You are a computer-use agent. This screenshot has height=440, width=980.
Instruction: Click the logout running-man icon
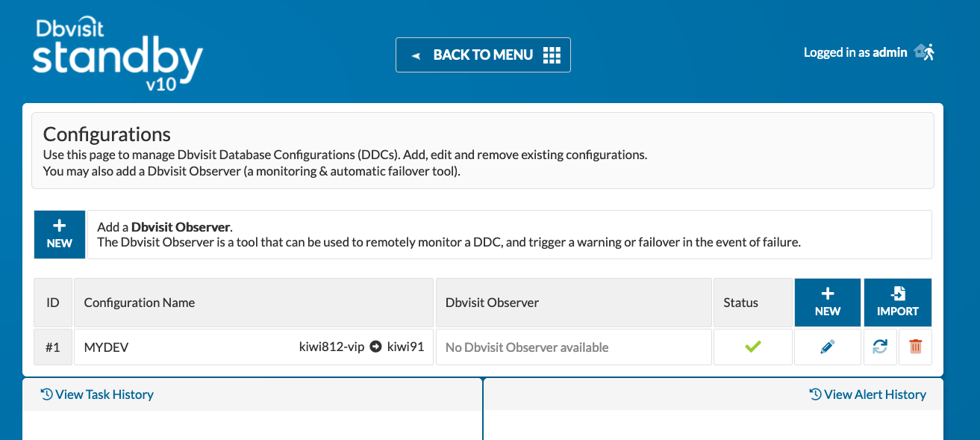click(925, 52)
